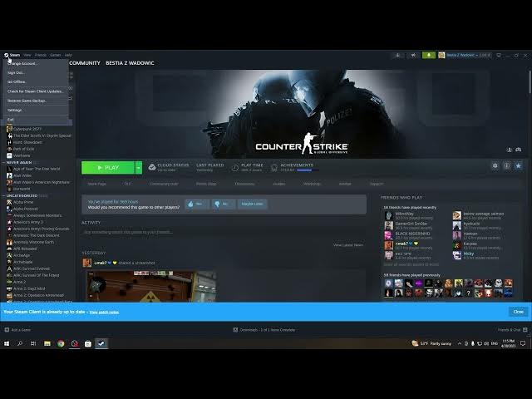The height and width of the screenshot is (399, 532).
Task: Open the Downloads status icon at the bottom
Action: click(x=235, y=330)
